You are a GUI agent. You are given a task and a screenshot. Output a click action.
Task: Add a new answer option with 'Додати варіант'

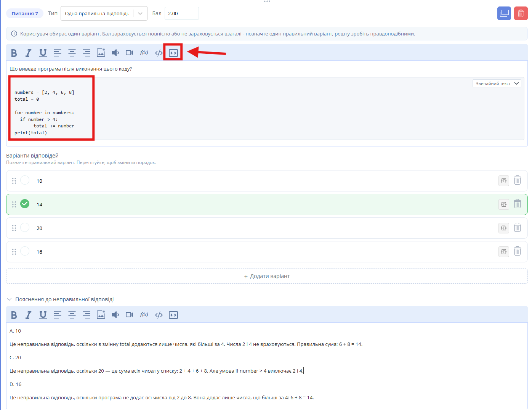pos(267,276)
